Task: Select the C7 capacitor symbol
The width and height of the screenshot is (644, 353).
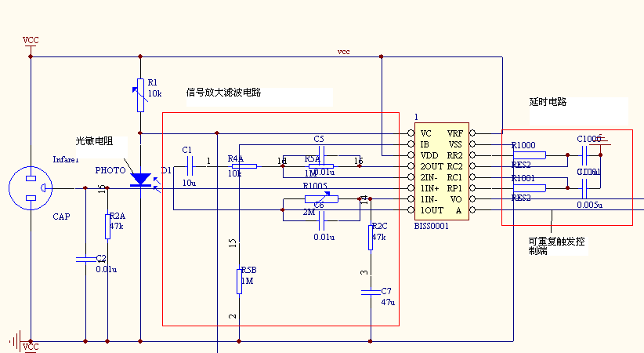Action: click(x=371, y=292)
